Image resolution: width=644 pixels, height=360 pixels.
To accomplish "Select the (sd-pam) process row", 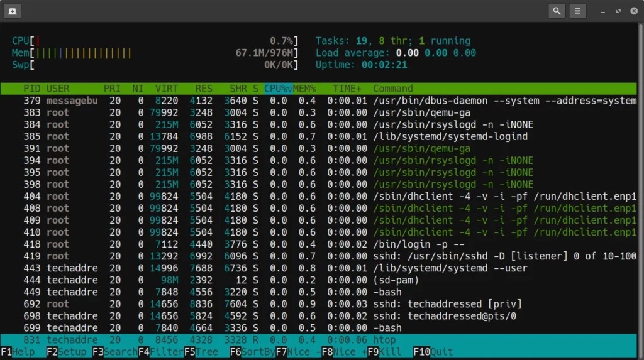I will (319, 280).
